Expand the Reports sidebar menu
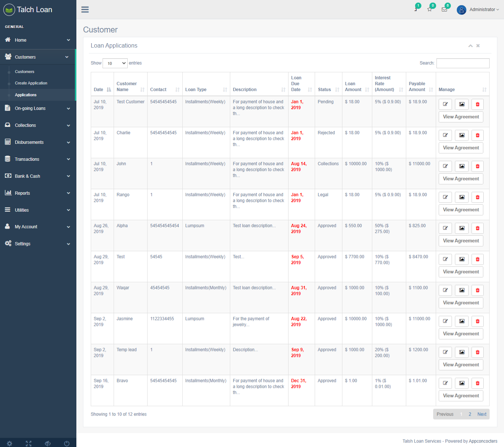 tap(38, 193)
